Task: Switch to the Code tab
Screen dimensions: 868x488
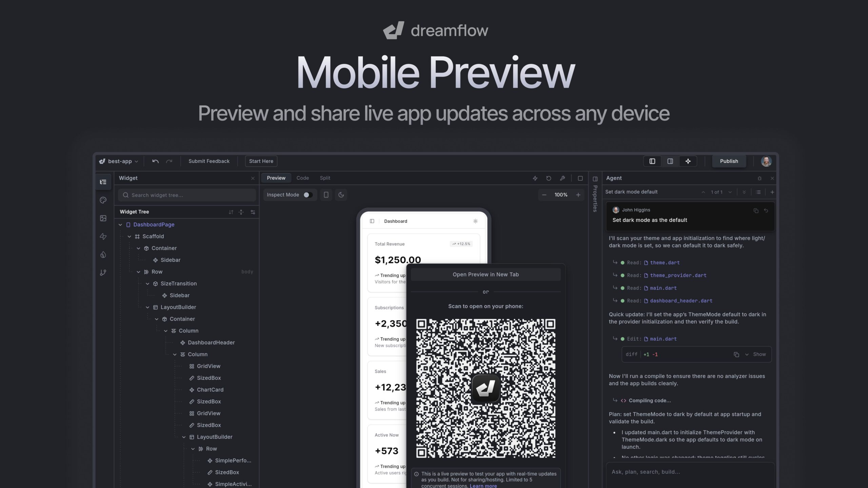Action: 302,178
